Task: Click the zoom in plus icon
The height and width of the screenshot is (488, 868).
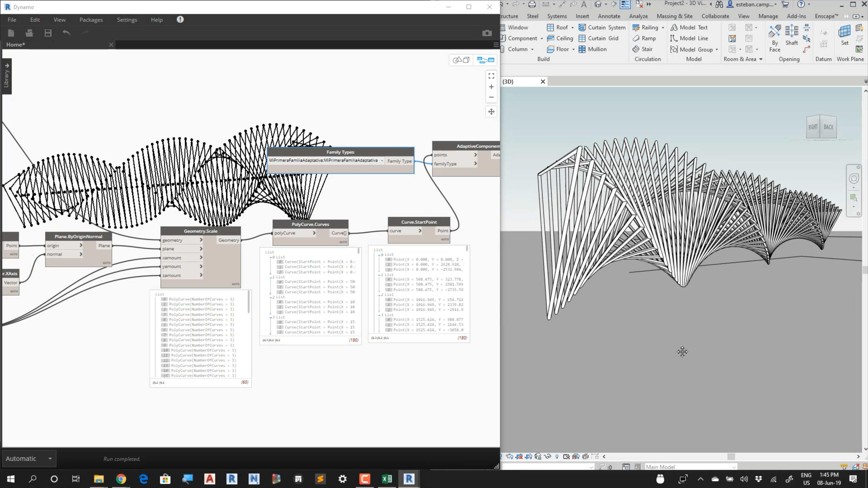Action: (x=491, y=87)
